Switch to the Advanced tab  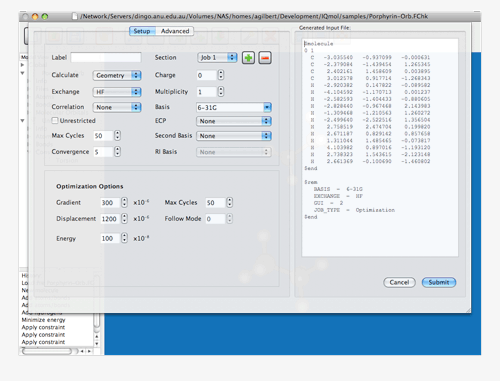coord(175,31)
